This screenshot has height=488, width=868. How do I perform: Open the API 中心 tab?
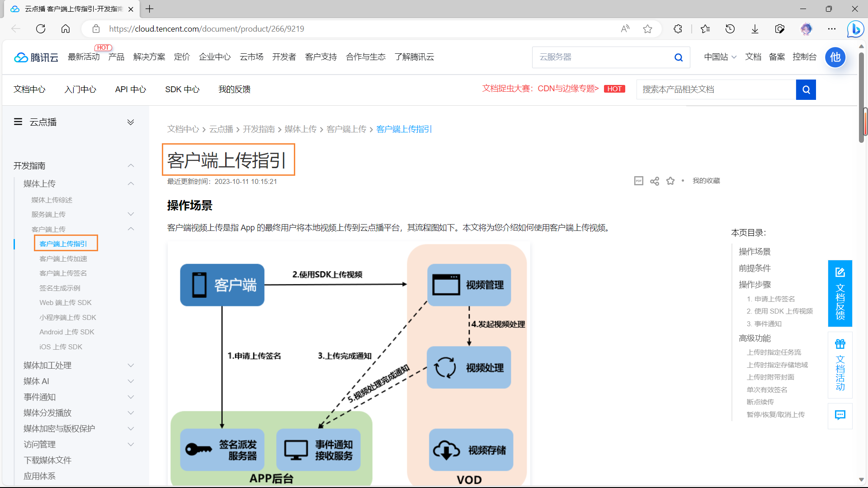click(x=130, y=89)
